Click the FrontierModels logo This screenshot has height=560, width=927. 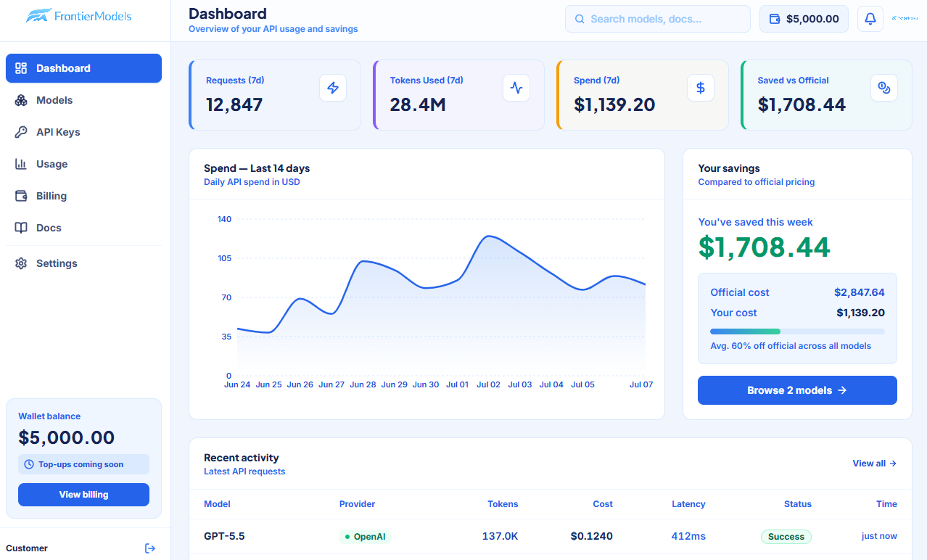coord(79,15)
